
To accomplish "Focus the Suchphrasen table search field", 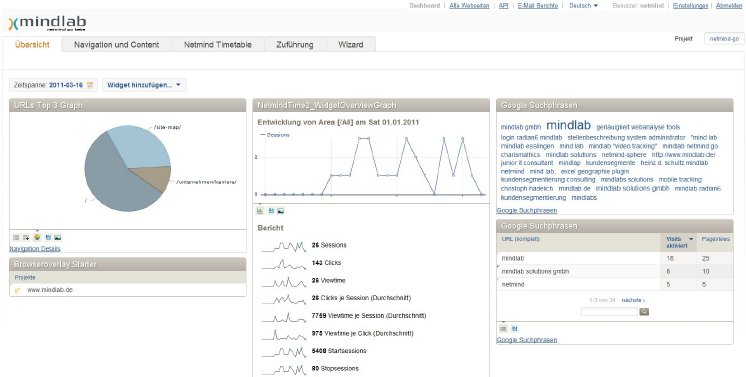I will click(609, 312).
